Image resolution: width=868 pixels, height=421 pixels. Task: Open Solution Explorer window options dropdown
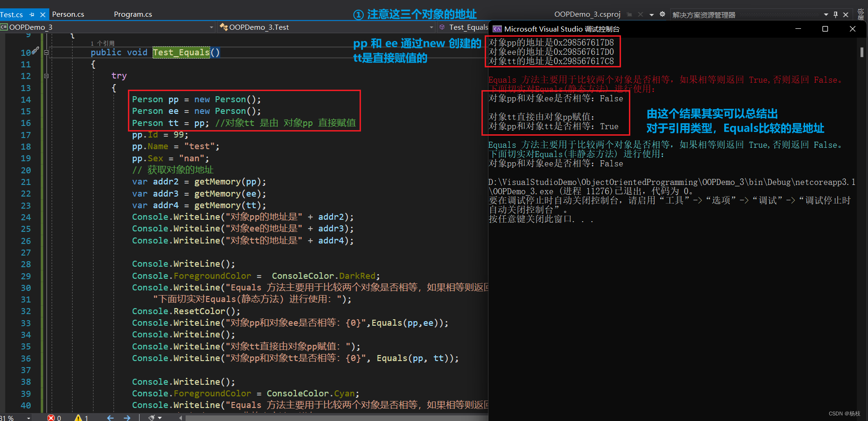pos(826,15)
